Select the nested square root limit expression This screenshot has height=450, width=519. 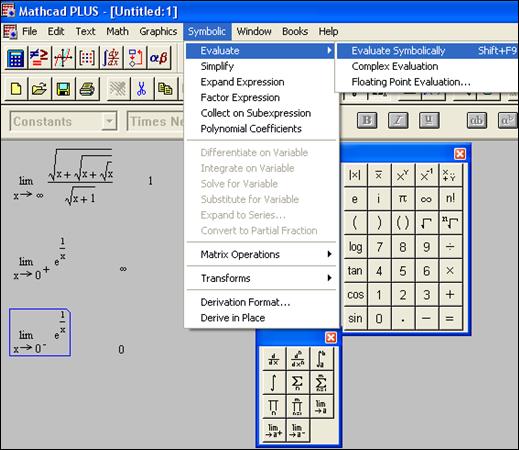click(x=63, y=177)
